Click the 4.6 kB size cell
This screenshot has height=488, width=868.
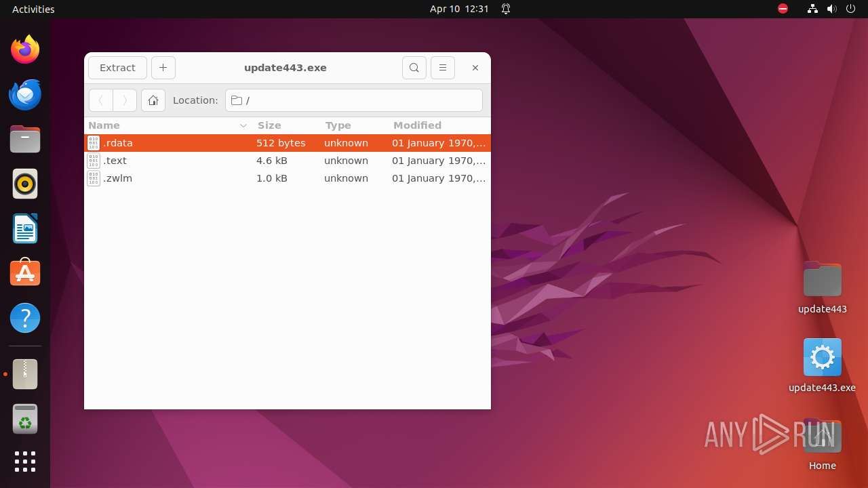click(x=272, y=161)
